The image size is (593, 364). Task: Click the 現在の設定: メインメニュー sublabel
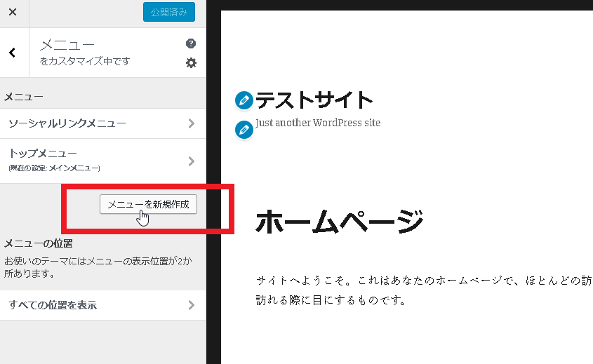(x=55, y=168)
